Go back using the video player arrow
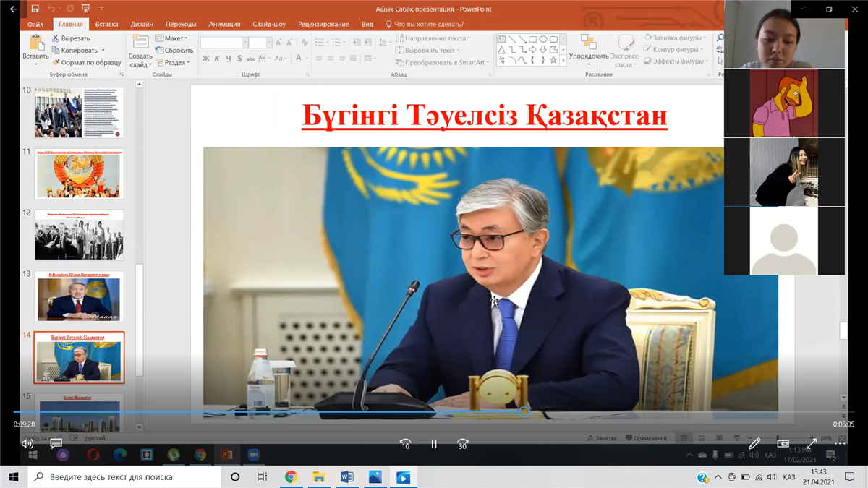 coord(14,9)
